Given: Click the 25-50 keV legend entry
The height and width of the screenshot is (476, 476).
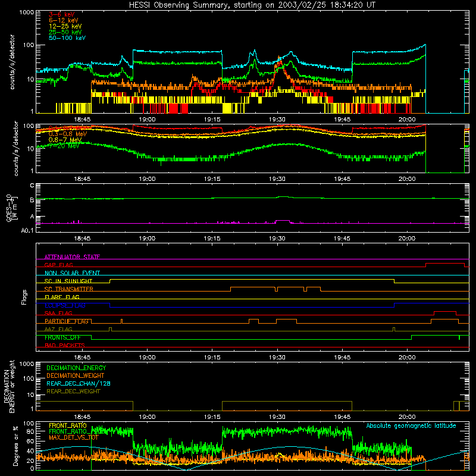Looking at the screenshot, I should (x=65, y=32).
